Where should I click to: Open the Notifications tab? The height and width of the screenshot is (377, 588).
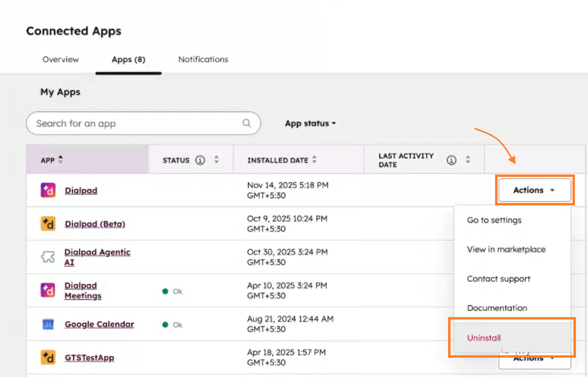[x=203, y=59]
